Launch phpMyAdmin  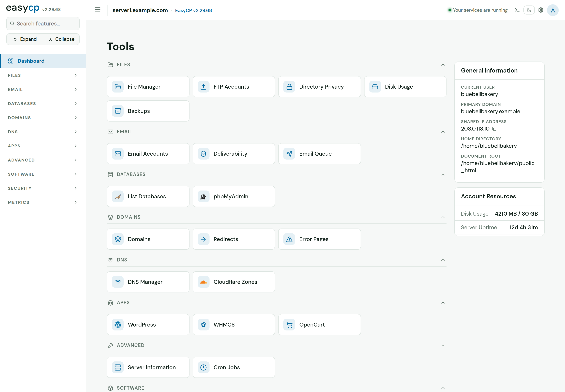pyautogui.click(x=234, y=196)
